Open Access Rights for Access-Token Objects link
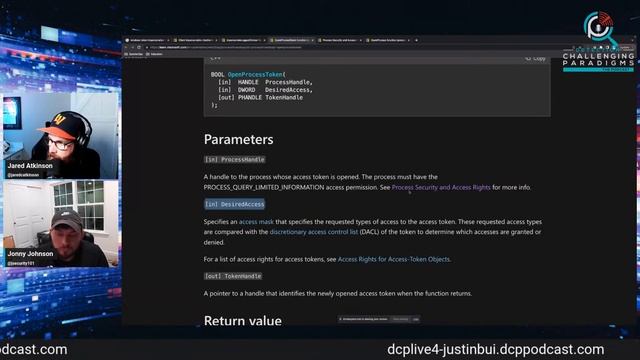Viewport: 640px width, 360px height. 393,259
